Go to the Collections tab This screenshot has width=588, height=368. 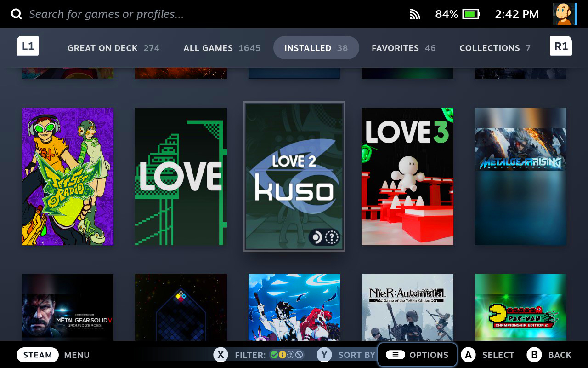[495, 48]
